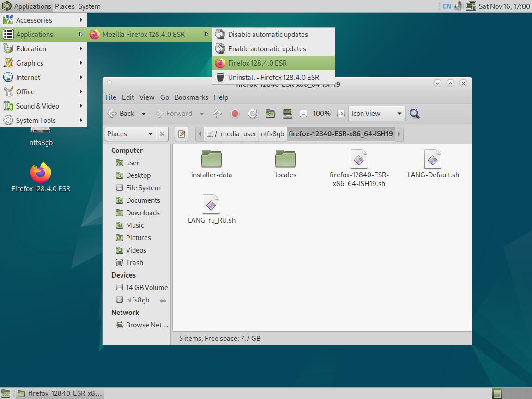This screenshot has width=532, height=399.
Task: Open Computer location toolbar icon
Action: coord(288,114)
